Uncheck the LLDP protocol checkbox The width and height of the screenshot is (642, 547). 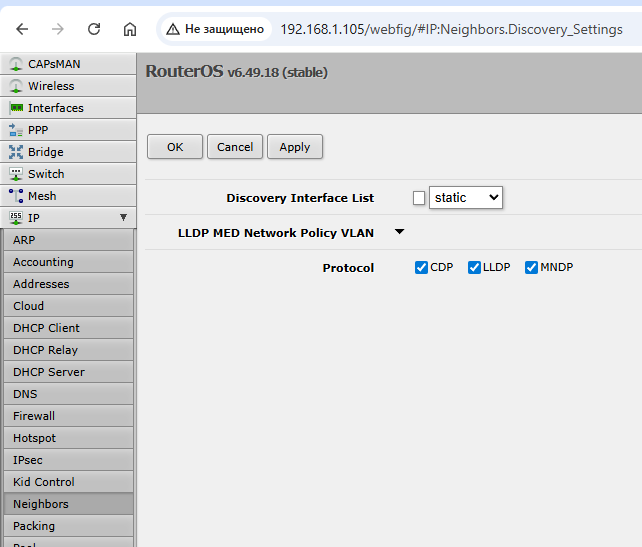pyautogui.click(x=474, y=267)
